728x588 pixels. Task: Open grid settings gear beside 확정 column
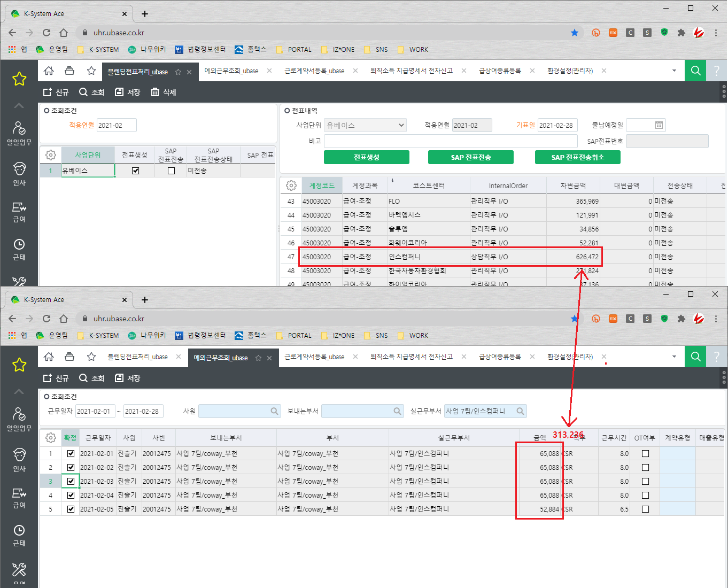pos(51,438)
